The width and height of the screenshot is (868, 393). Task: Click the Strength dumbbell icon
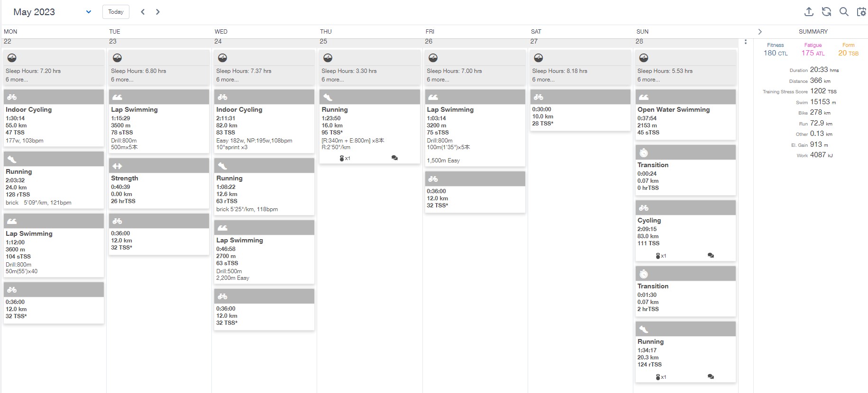[x=117, y=166]
